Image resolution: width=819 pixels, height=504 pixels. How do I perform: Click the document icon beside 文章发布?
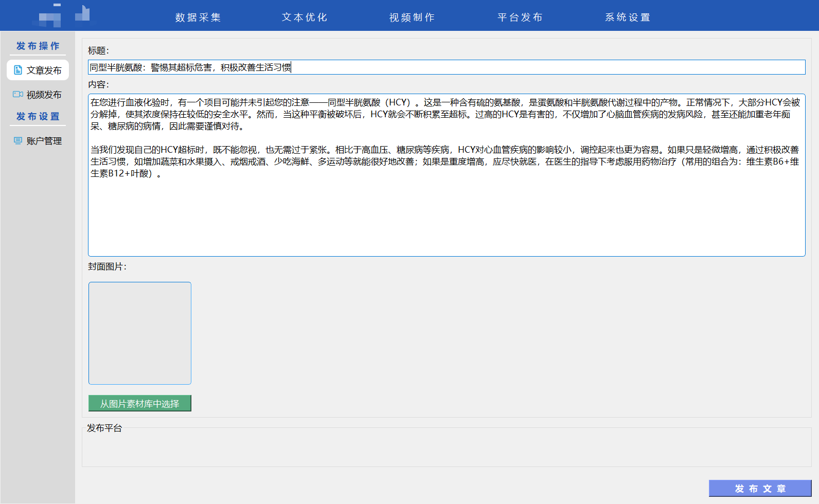pyautogui.click(x=18, y=70)
